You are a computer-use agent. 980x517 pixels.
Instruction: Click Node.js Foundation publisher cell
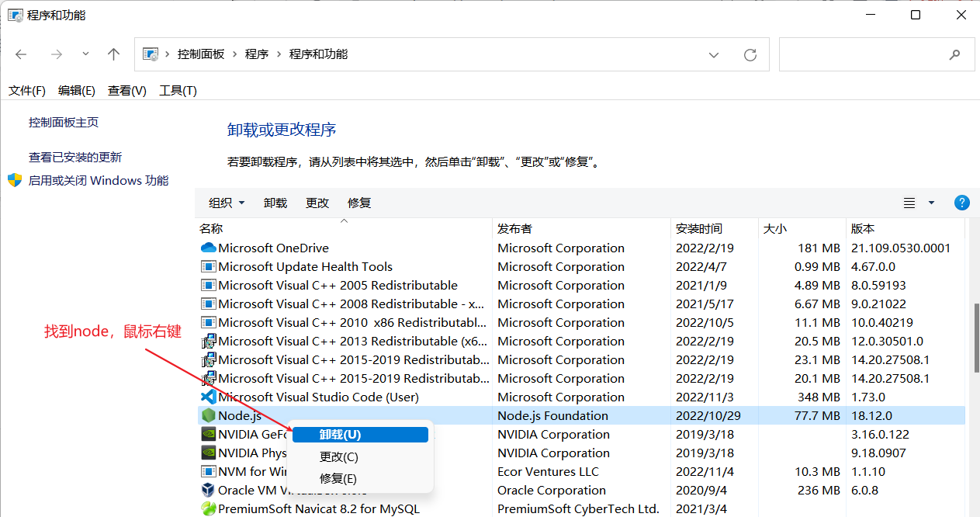pyautogui.click(x=552, y=416)
